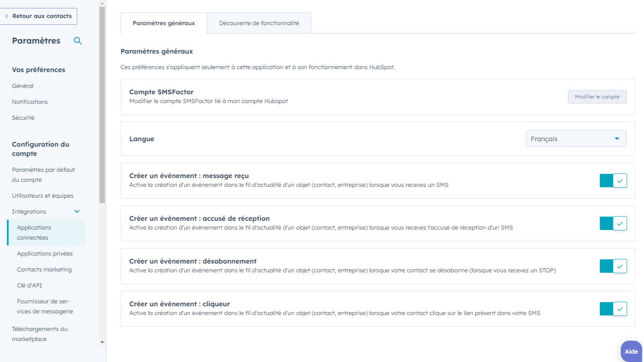
Task: Switch to Découverte de fonctionnalité tab
Action: pos(259,23)
